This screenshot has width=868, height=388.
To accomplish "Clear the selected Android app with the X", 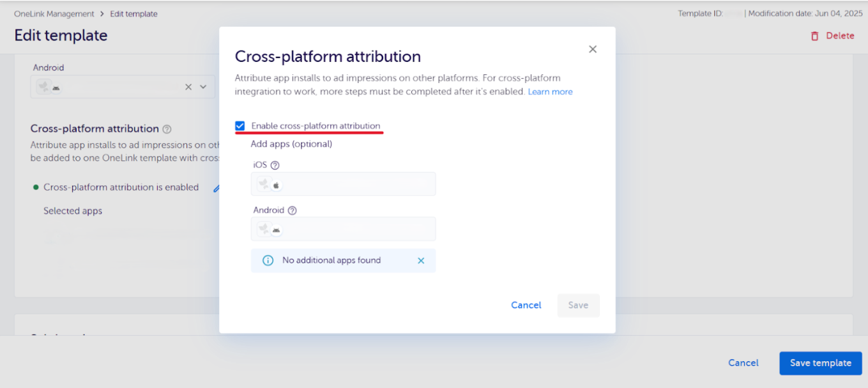I will tap(188, 86).
